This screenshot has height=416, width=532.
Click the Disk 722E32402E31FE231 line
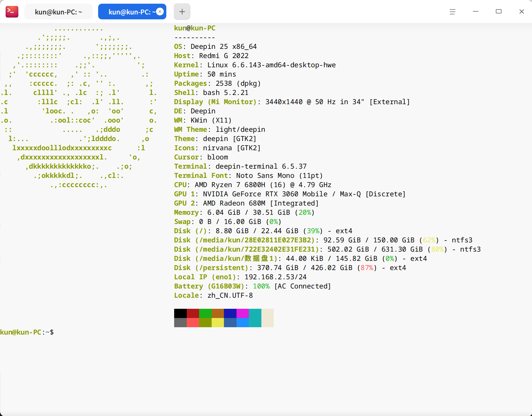(327, 249)
